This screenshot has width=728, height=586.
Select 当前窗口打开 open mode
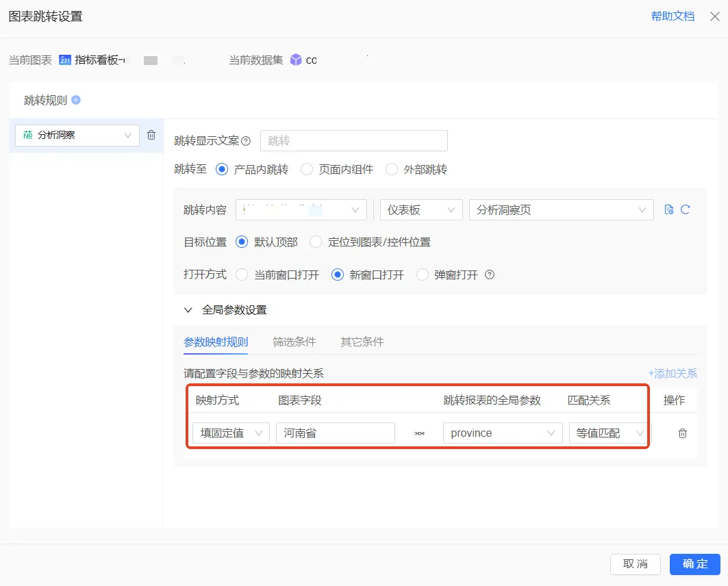click(x=242, y=275)
